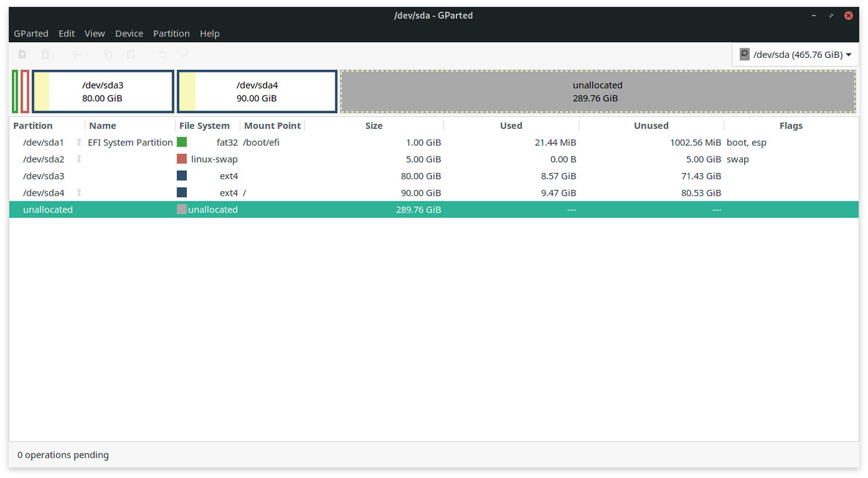This screenshot has width=868, height=478.
Task: Click the fat32 file system label
Action: [227, 142]
